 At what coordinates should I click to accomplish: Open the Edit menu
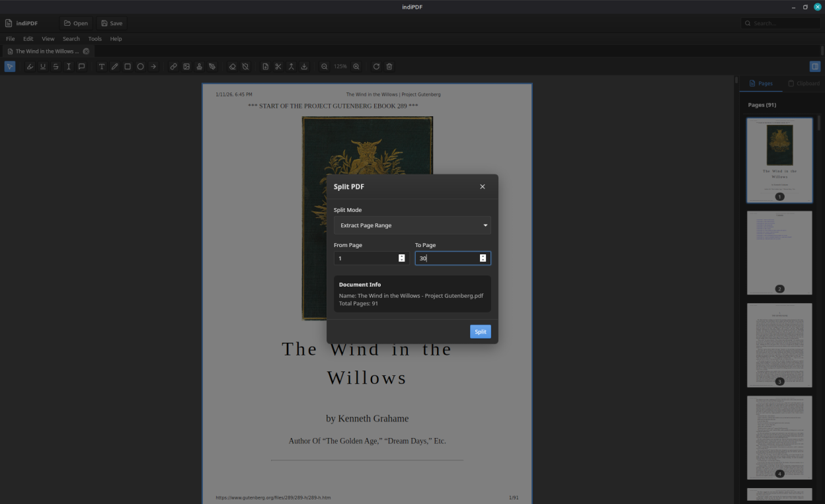pyautogui.click(x=28, y=39)
